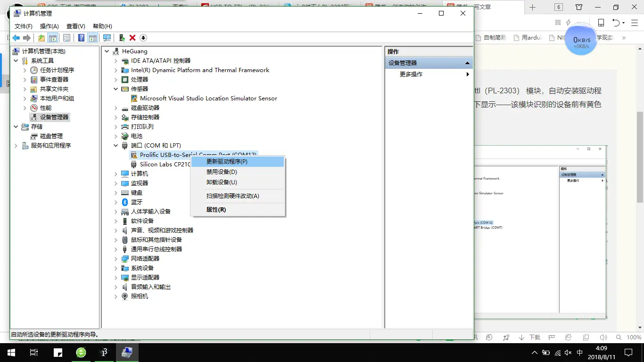Open the 自制简易 bookmark in browser

491,38
